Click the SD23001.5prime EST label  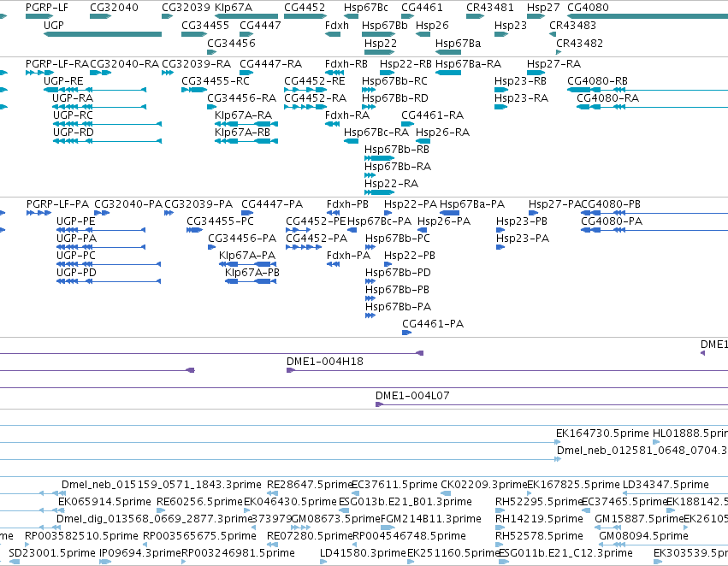(52, 553)
